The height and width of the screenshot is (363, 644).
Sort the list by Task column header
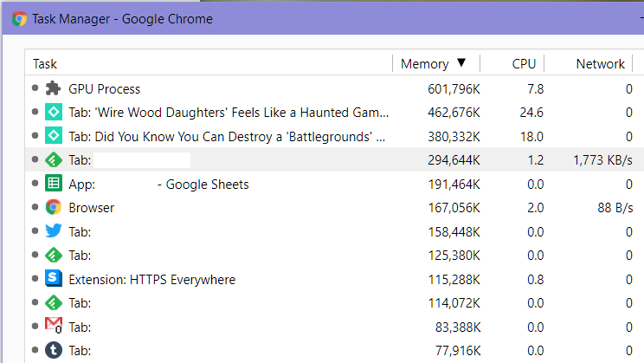(45, 64)
